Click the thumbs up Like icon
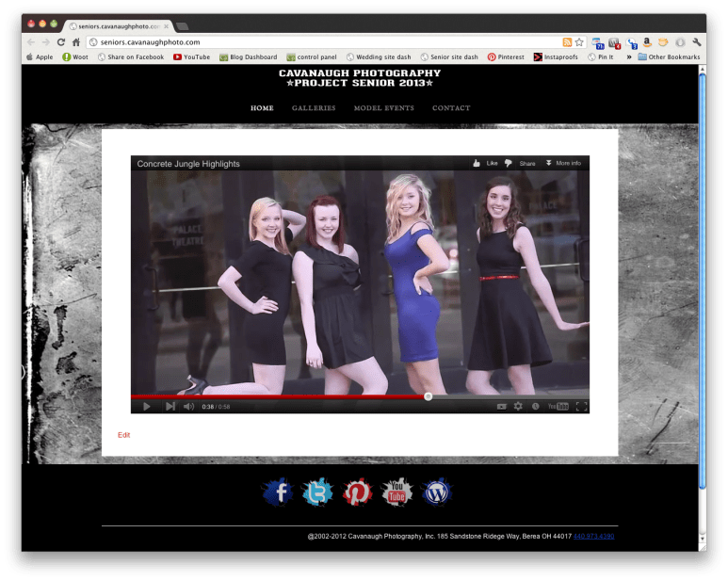 [477, 163]
